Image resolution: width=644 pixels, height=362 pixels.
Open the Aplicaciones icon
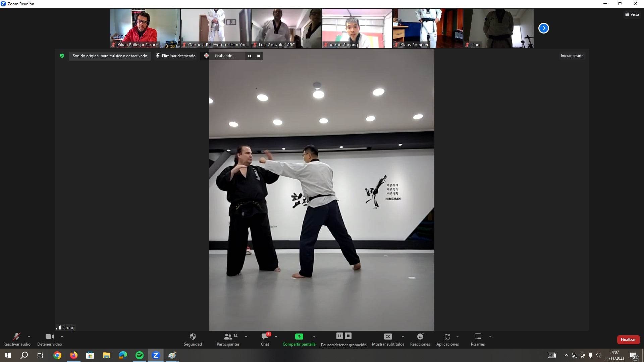click(447, 337)
